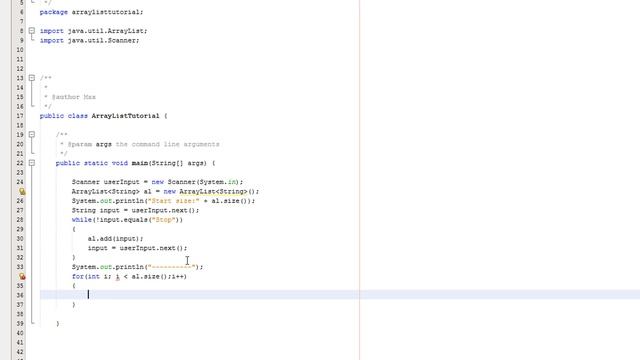Click the input = userInput.next() line inside the loop

(x=138, y=248)
